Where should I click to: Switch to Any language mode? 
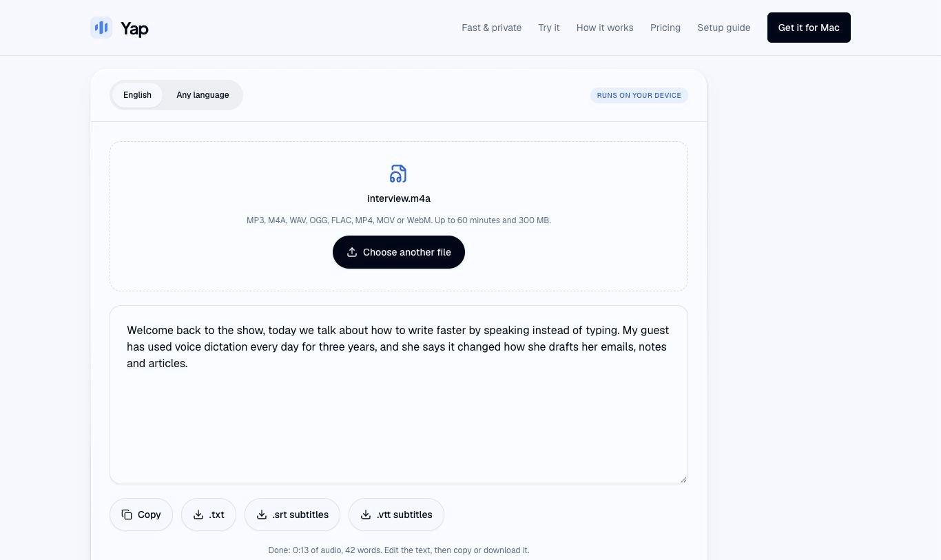203,95
